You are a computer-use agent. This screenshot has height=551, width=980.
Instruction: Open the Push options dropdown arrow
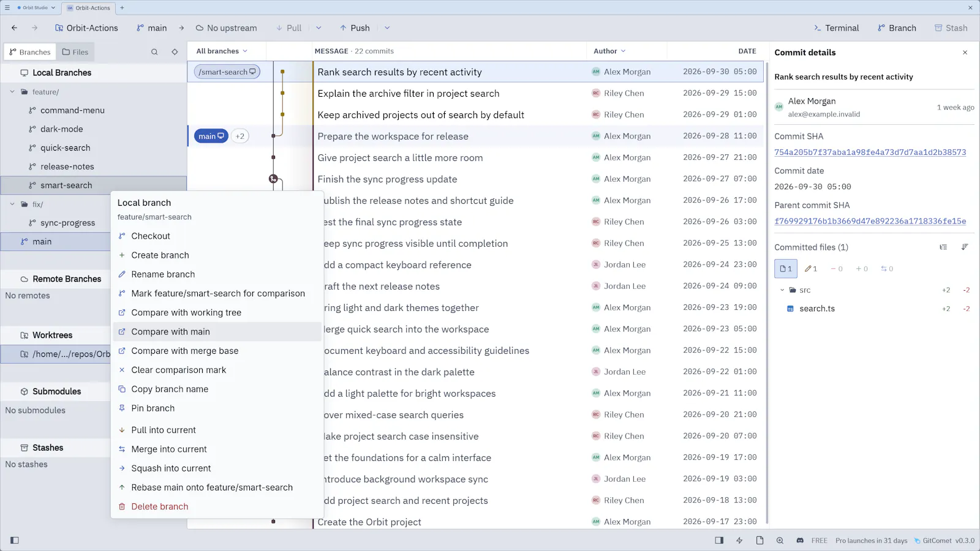(387, 28)
